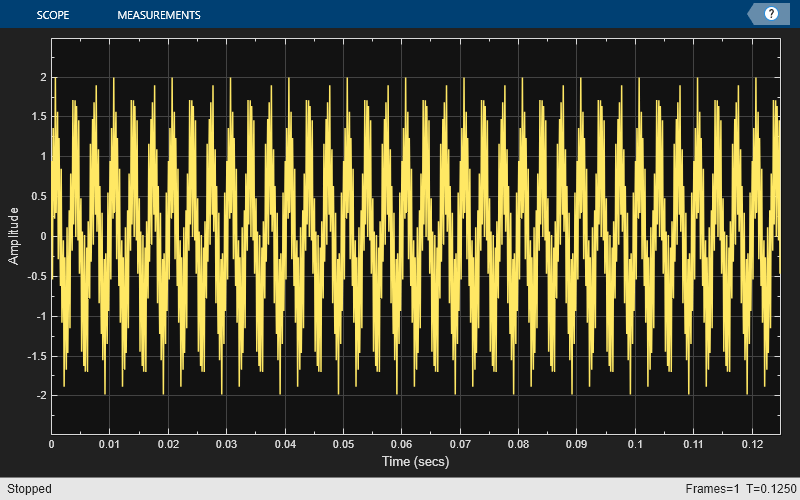Viewport: 800px width, 500px height.
Task: Select the Amplitude y-axis label
Action: [14, 236]
